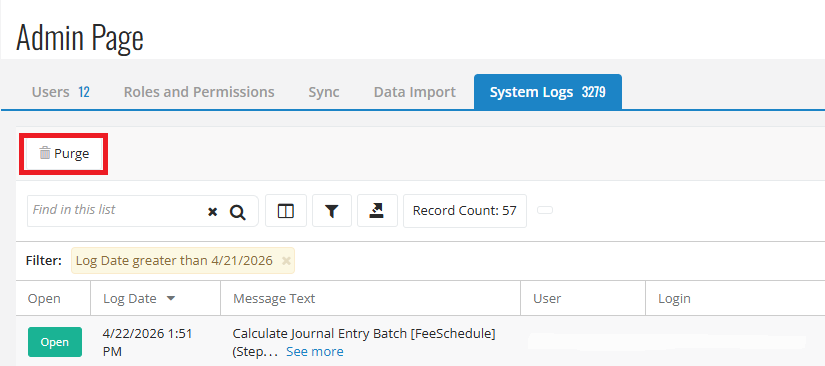Click the export list icon

(377, 211)
